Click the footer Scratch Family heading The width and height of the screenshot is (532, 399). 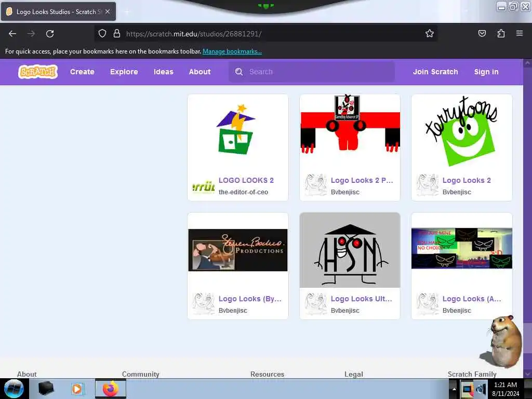(x=472, y=374)
